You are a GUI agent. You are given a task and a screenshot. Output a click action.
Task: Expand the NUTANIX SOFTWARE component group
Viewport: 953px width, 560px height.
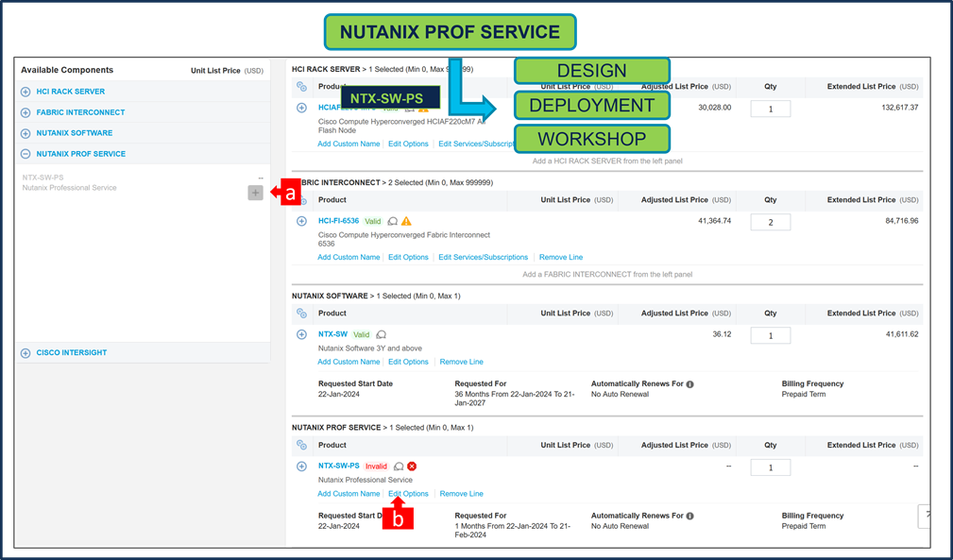coord(26,133)
